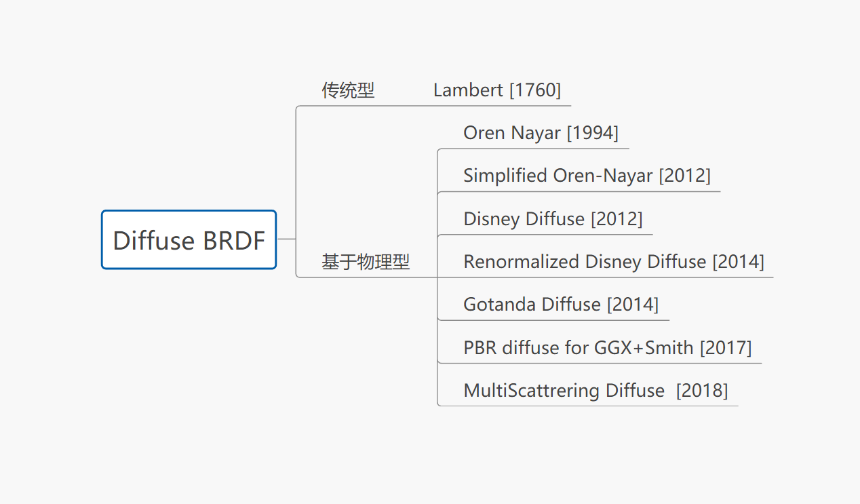This screenshot has width=860, height=504.
Task: Select the Simplified Oren-Nayar [2012] node
Action: click(x=587, y=176)
